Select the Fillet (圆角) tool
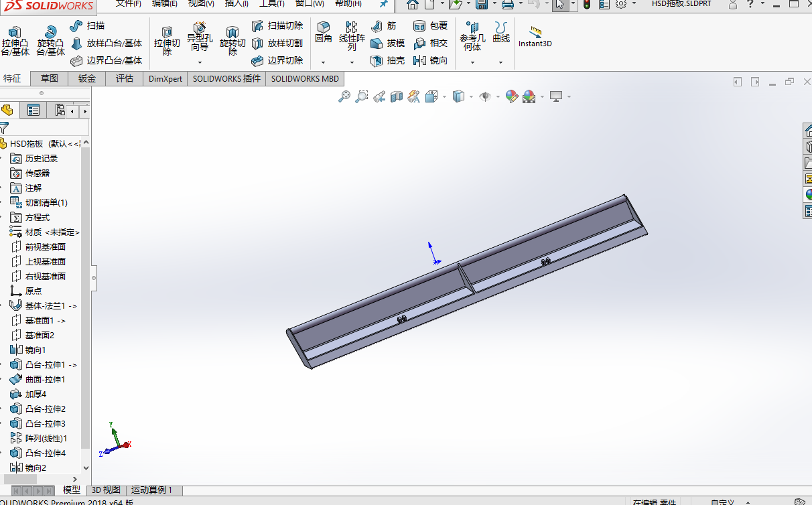Viewport: 812px width, 505px height. [324, 32]
